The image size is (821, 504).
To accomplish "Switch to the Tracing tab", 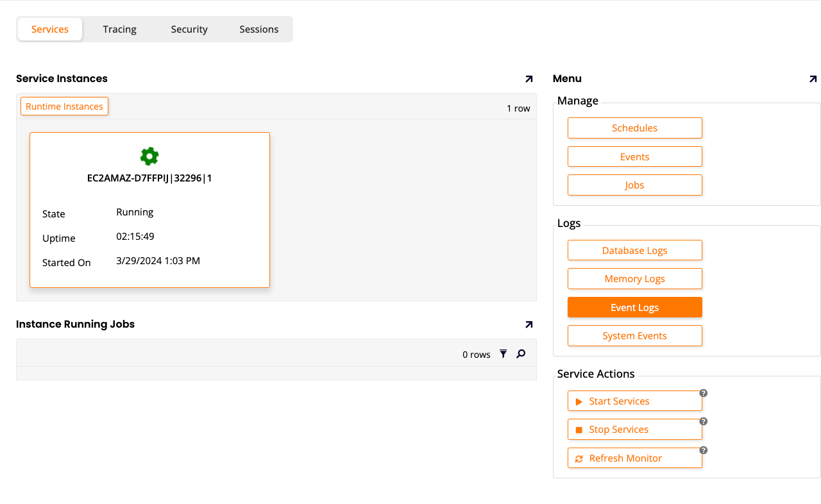I will coord(119,29).
